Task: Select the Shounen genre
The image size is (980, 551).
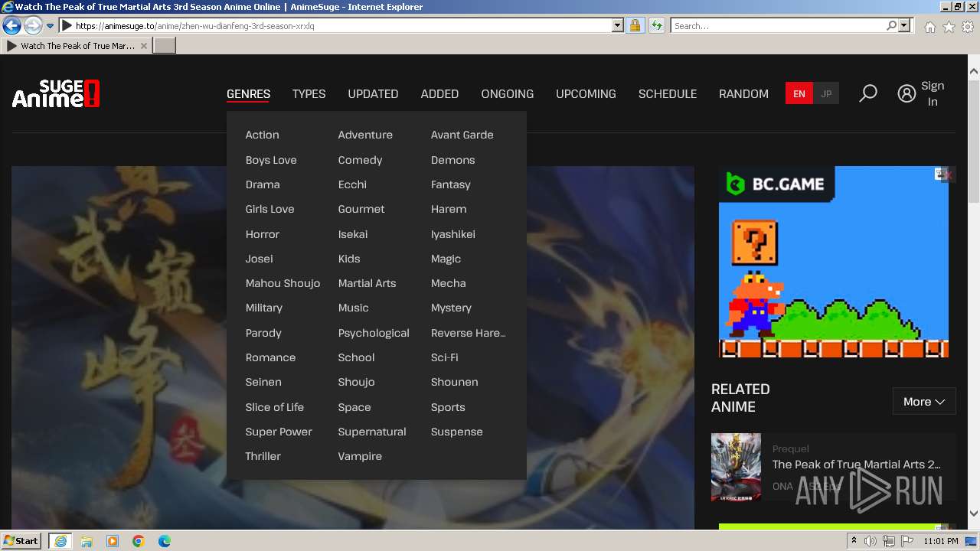Action: click(x=454, y=382)
